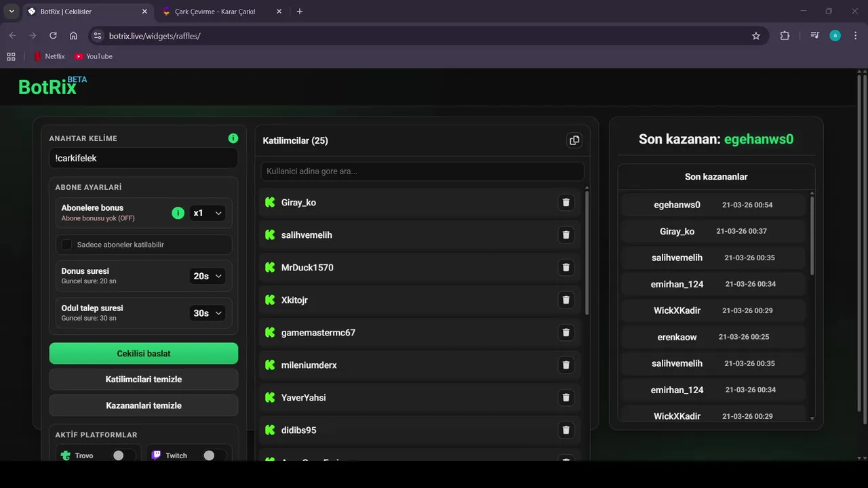Open the Abonelere bonus x1 dropdown
This screenshot has width=868, height=488.
pyautogui.click(x=207, y=213)
